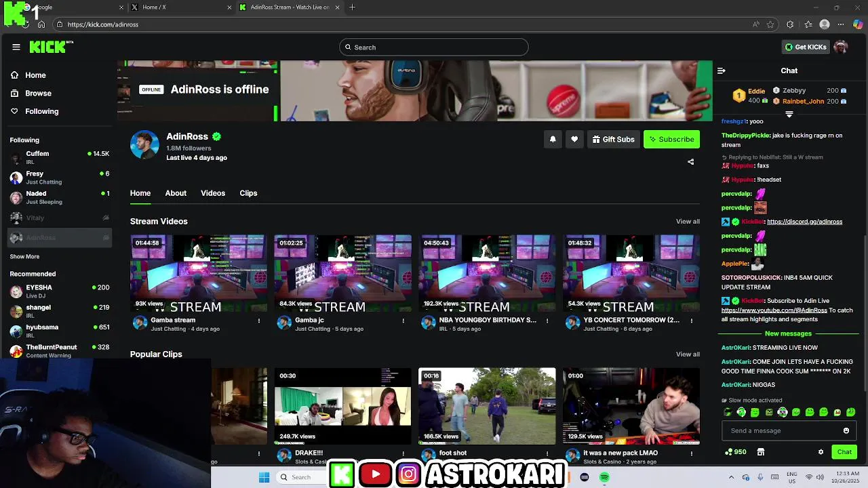Open the browser extensions icon
This screenshot has height=488, width=868.
[790, 24]
